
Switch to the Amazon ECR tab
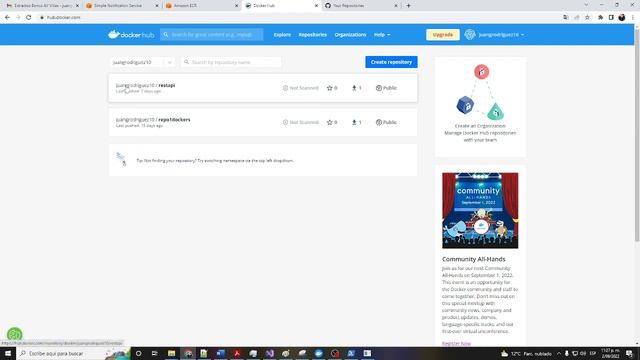tap(202, 6)
